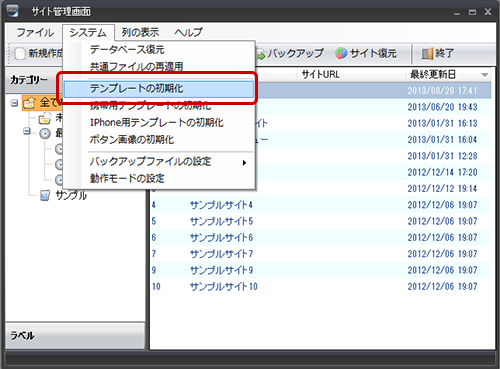The height and width of the screenshot is (369, 500).
Task: Collapse the 全て category tree node
Action: pos(14,103)
